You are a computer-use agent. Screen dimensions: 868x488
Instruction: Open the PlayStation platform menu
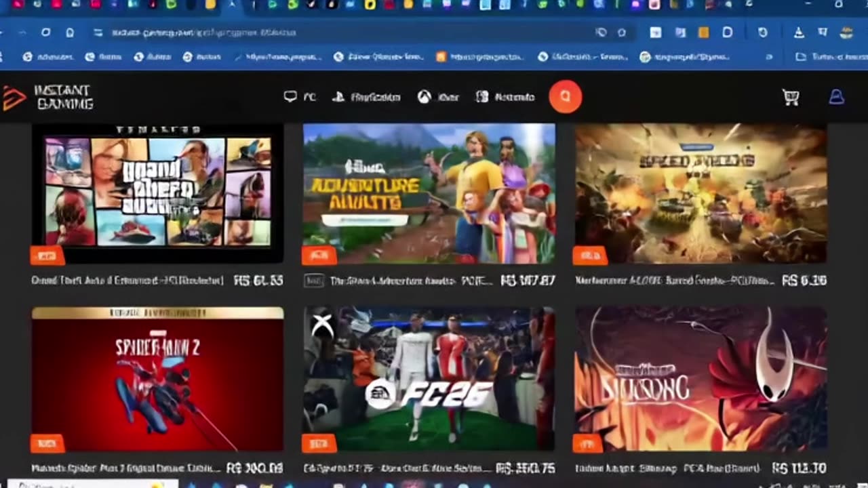click(366, 97)
